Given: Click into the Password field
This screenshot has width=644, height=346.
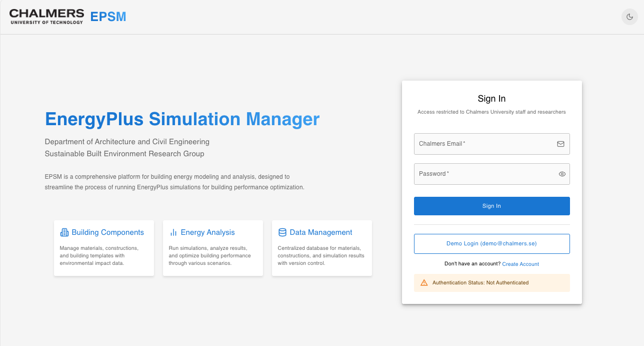Looking at the screenshot, I should [x=480, y=174].
